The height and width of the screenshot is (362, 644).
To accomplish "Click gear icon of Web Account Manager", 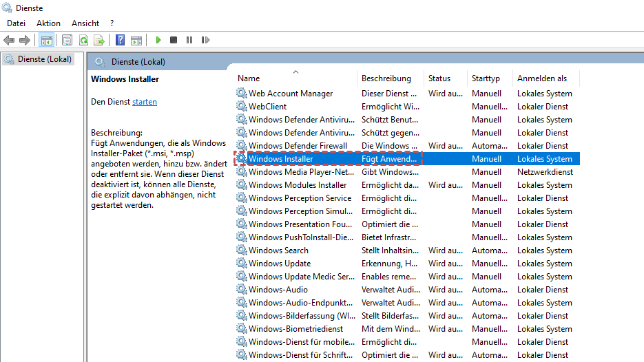I will [x=242, y=93].
